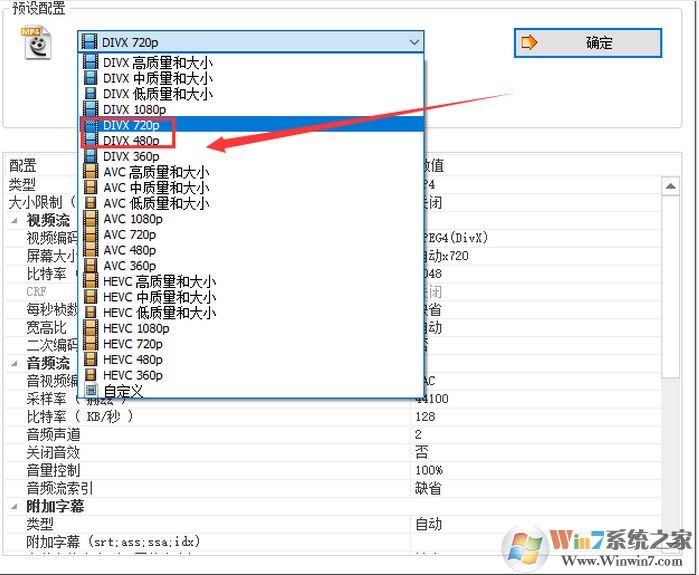699x575 pixels.
Task: Click the film icon beside AVC 720p
Action: pyautogui.click(x=91, y=234)
